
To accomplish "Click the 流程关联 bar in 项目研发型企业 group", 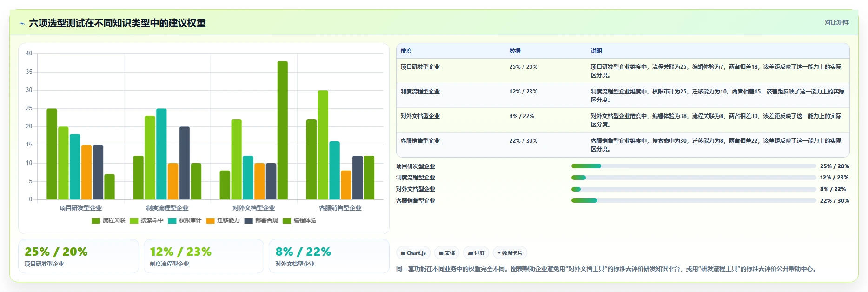I will tap(52, 154).
